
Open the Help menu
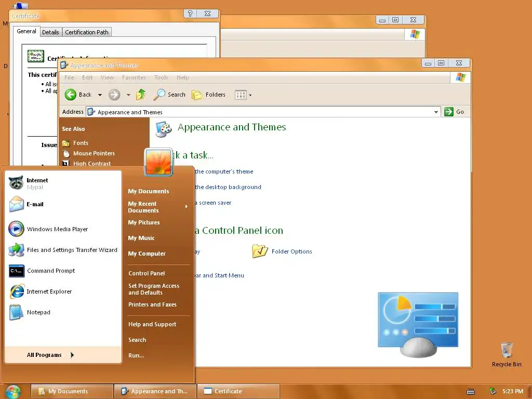(182, 77)
